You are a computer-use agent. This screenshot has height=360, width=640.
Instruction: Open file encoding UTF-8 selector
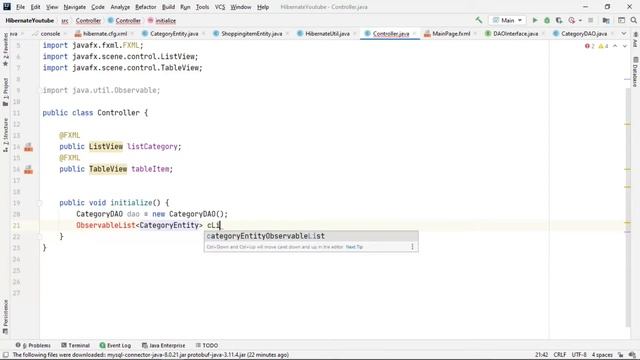tap(579, 355)
